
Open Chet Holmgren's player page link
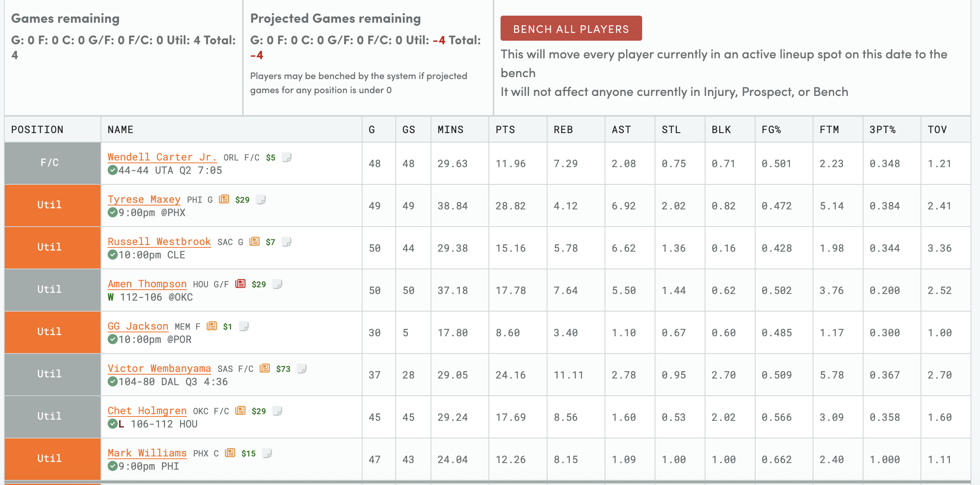coord(147,411)
